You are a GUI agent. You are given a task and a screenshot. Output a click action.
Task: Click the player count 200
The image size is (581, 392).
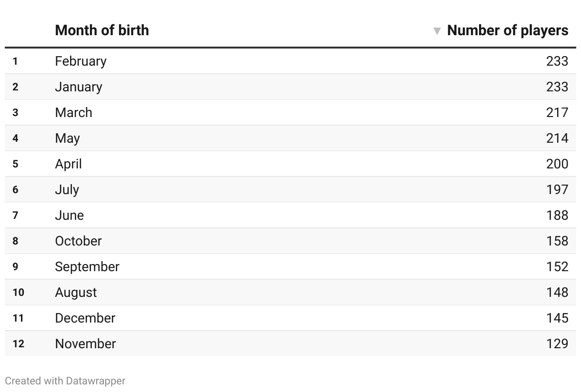557,164
